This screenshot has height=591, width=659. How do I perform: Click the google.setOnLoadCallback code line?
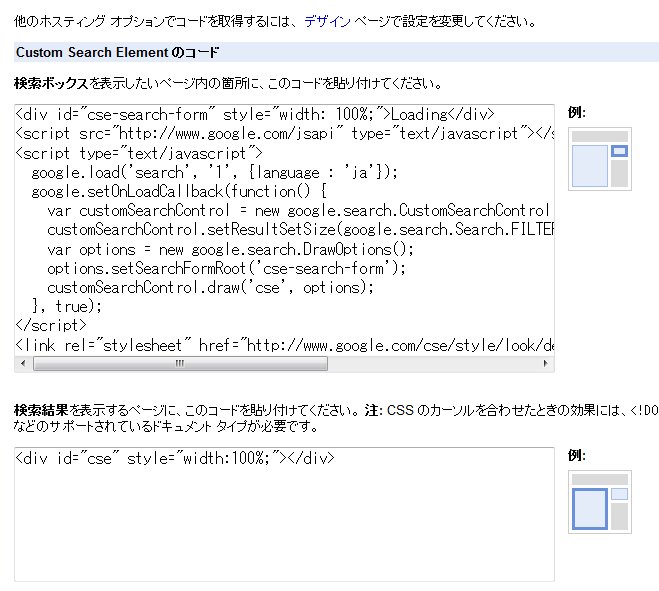(x=179, y=192)
